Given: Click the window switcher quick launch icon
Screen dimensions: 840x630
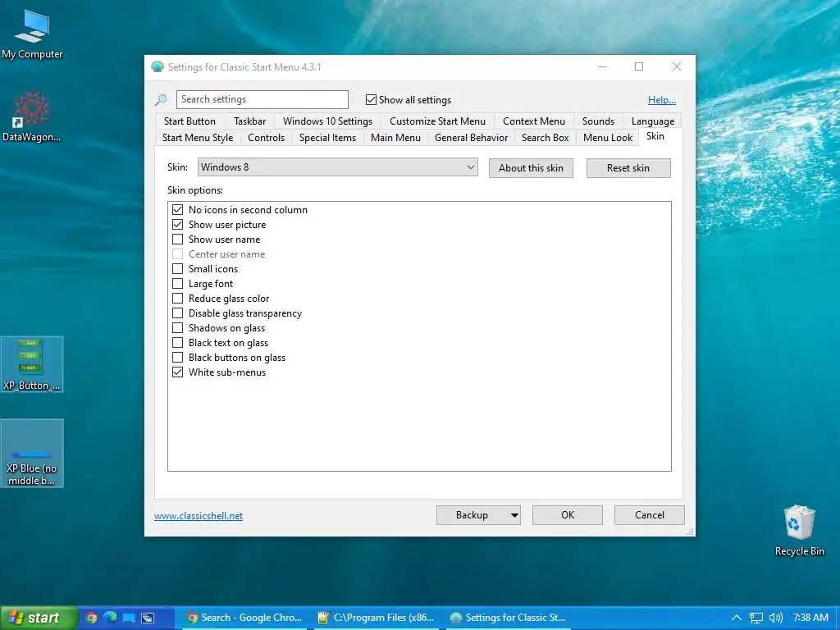Looking at the screenshot, I should [x=148, y=618].
